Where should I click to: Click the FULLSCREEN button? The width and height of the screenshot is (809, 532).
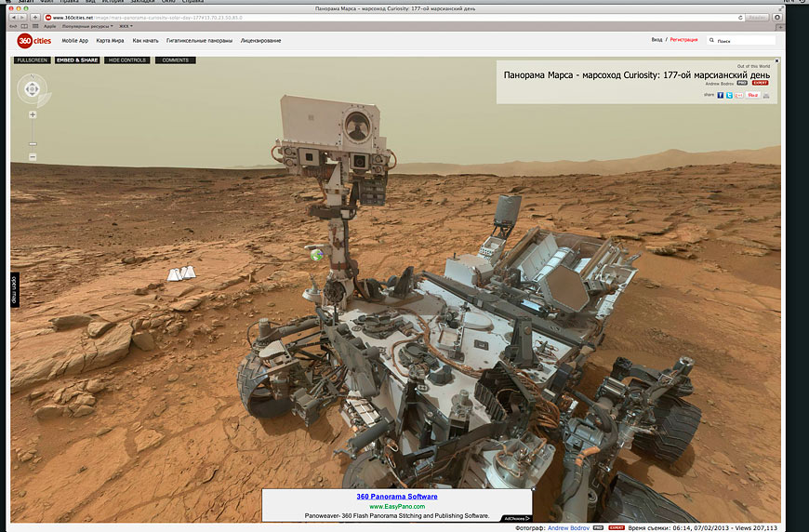tap(32, 60)
